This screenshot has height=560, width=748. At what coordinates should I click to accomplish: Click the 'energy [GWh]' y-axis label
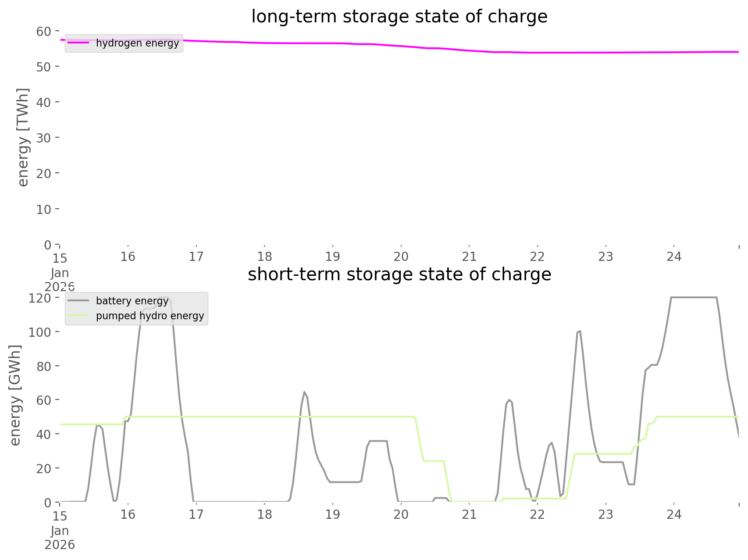15,395
